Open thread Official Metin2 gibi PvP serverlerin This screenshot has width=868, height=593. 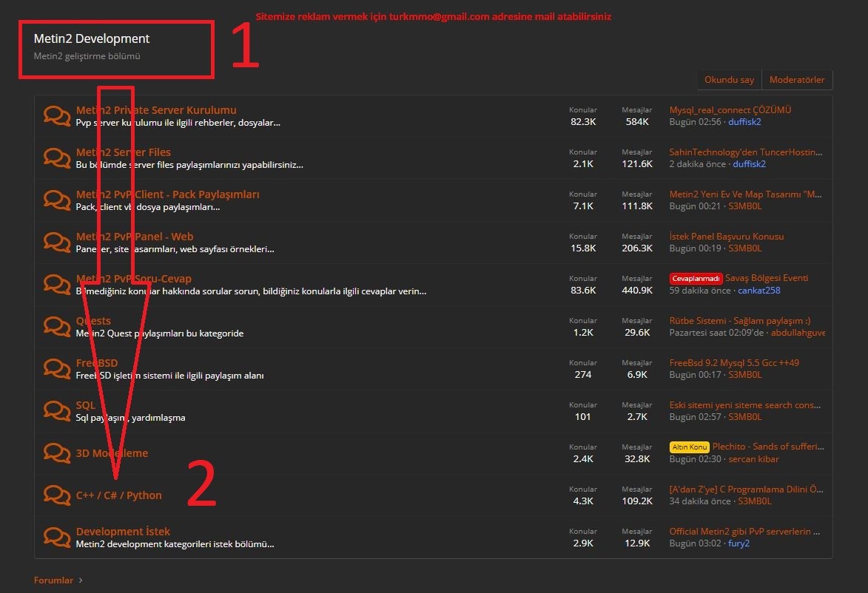[x=744, y=531]
